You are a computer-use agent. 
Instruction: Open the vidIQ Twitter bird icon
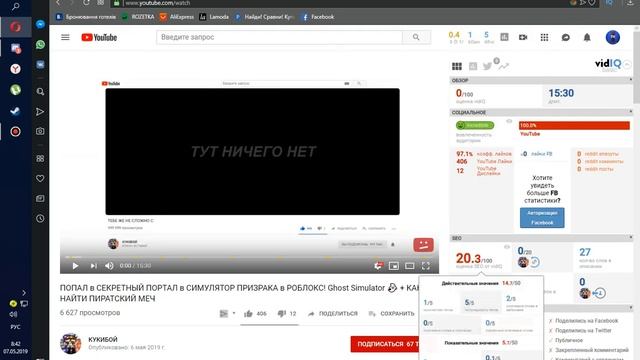(x=487, y=66)
